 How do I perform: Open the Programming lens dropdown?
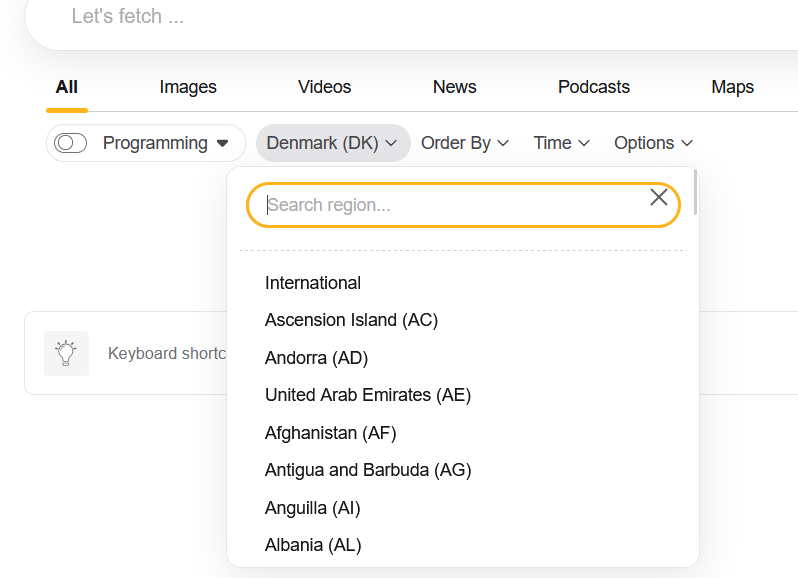166,143
